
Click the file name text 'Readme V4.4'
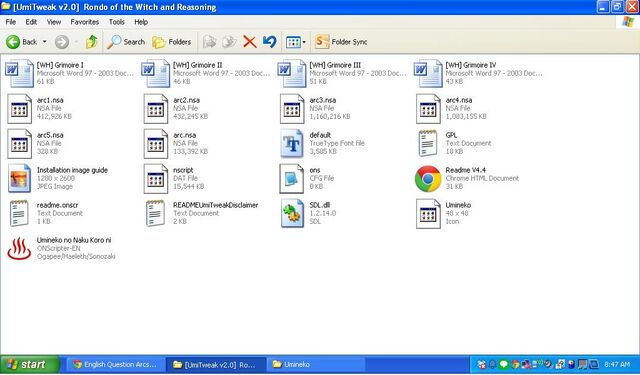coord(465,170)
